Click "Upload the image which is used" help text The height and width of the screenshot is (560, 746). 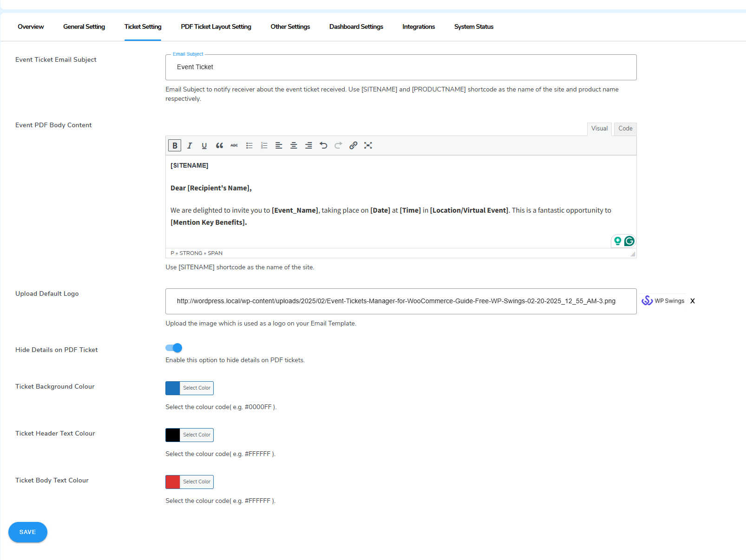point(261,323)
